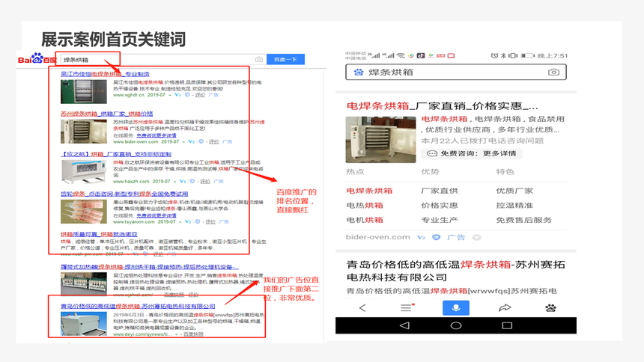Click the camera icon in desktop search box

[259, 60]
